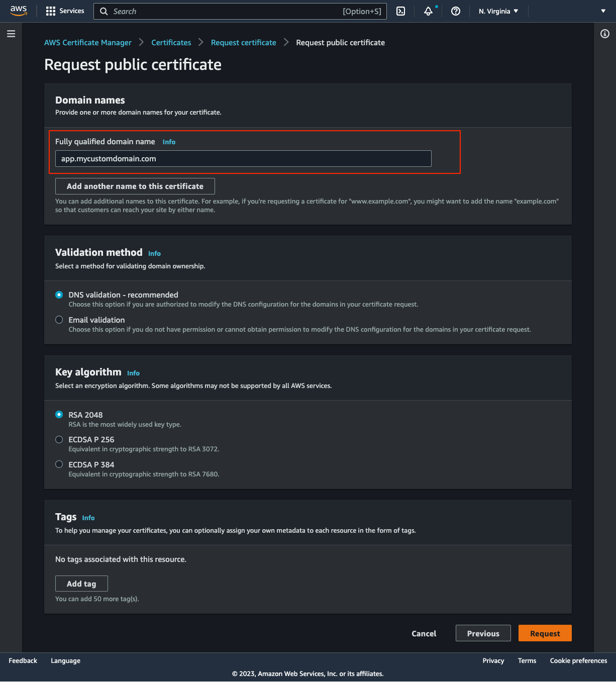Viewport: 616px width, 682px height.
Task: Open the help question mark menu
Action: [x=456, y=11]
